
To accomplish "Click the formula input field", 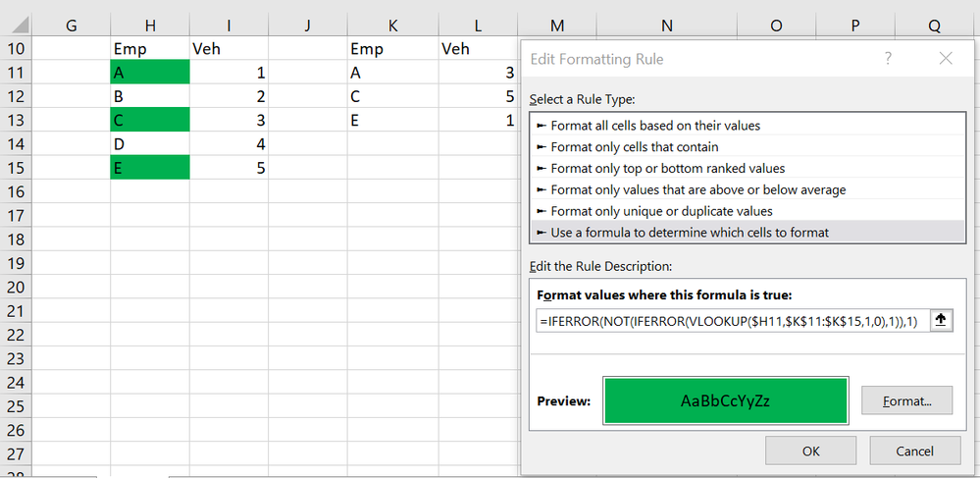I will pos(730,321).
